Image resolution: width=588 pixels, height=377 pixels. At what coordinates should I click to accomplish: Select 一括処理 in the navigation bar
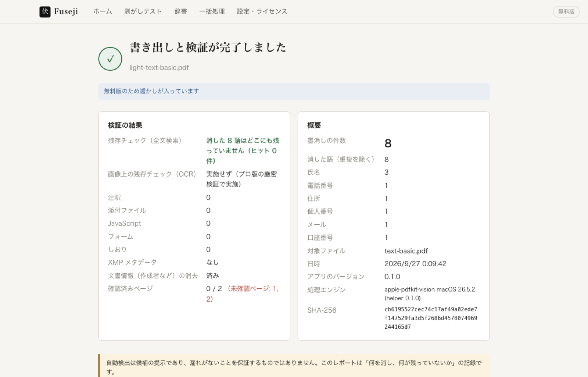212,11
